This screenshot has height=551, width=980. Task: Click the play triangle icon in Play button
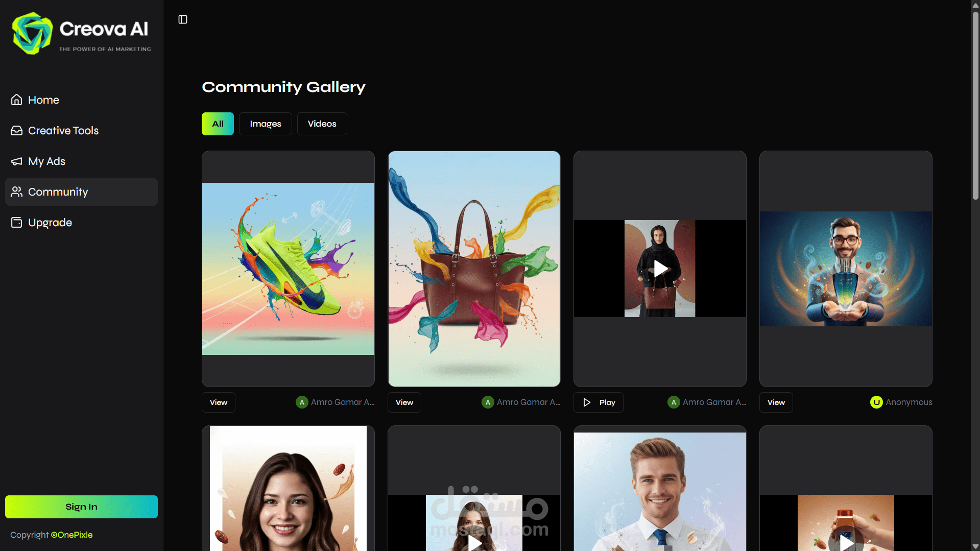pyautogui.click(x=587, y=402)
